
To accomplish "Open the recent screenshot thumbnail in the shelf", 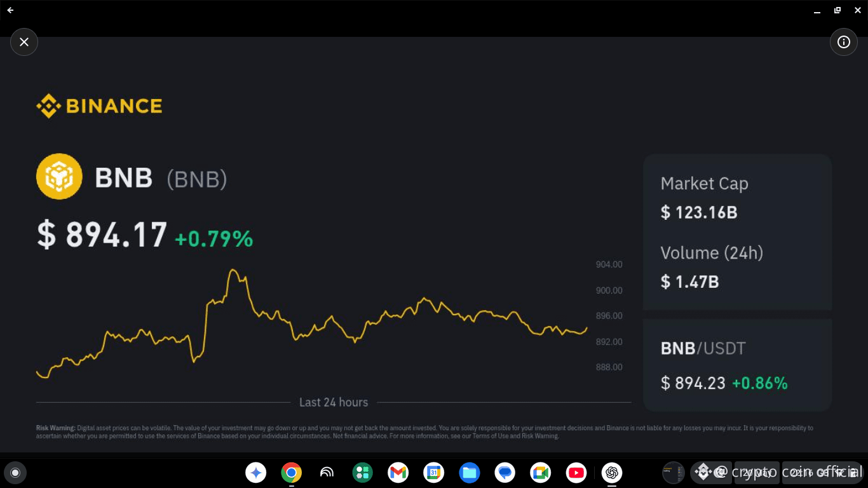I will pyautogui.click(x=674, y=473).
